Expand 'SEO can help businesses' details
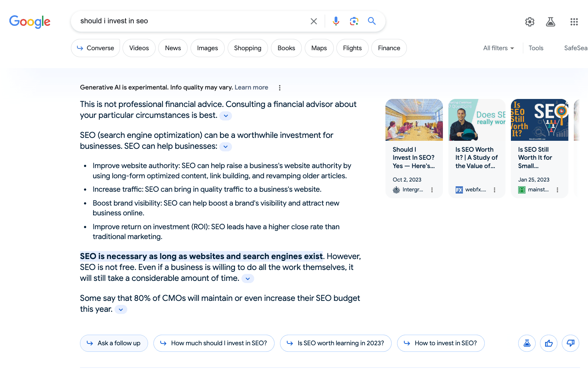This screenshot has height=374, width=588. tap(225, 147)
